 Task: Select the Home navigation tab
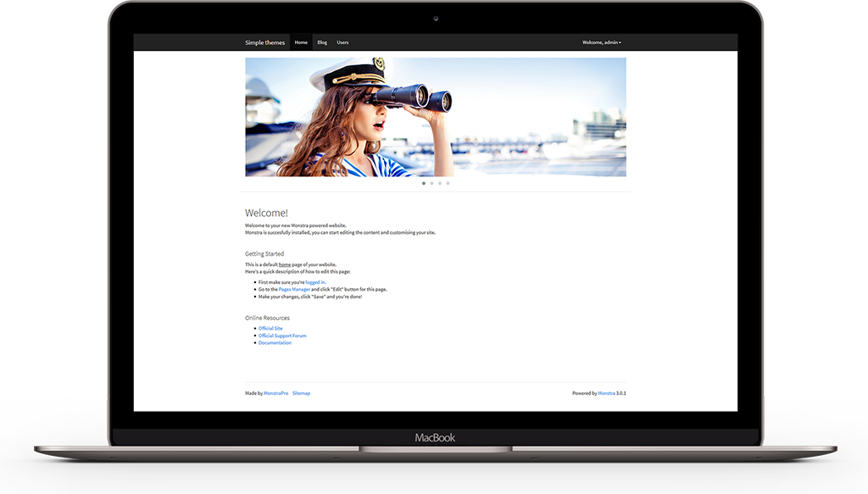[x=301, y=42]
